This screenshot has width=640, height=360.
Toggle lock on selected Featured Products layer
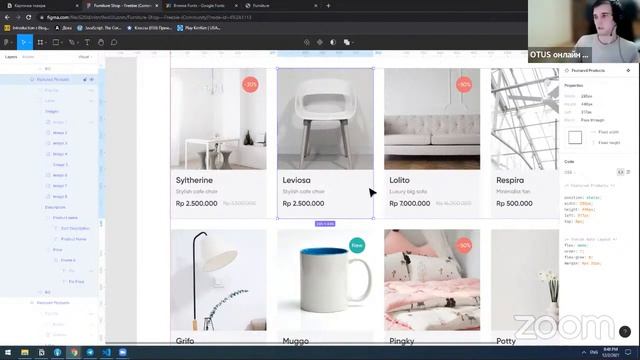point(85,80)
